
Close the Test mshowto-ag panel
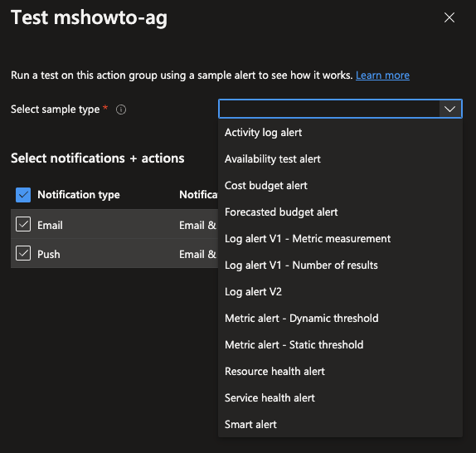(449, 17)
